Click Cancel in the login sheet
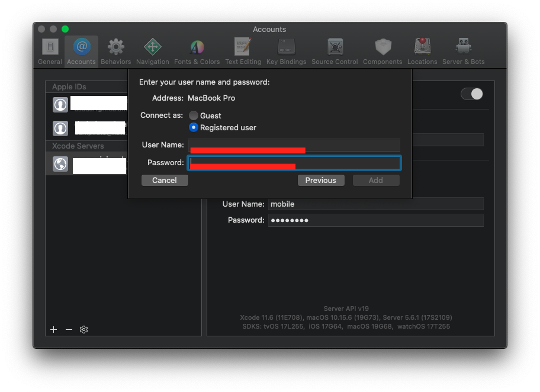The width and height of the screenshot is (540, 392). tap(165, 180)
